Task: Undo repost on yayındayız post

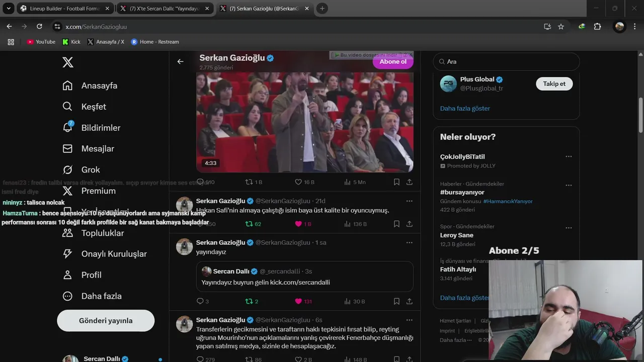Action: (x=252, y=301)
